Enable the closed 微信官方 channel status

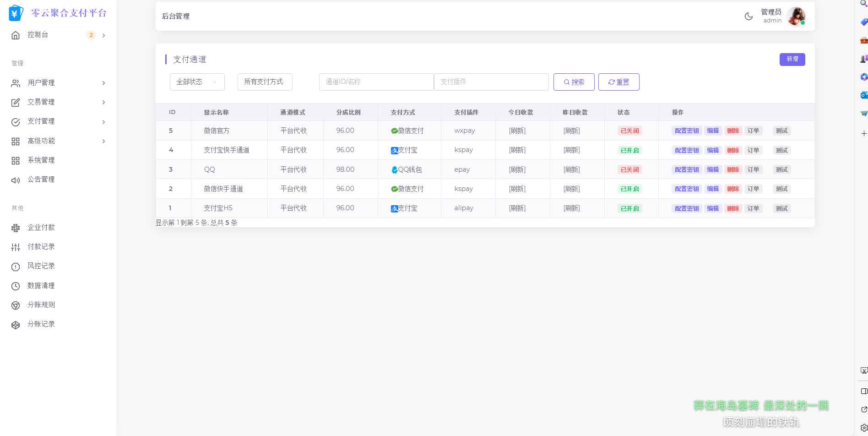click(x=629, y=131)
